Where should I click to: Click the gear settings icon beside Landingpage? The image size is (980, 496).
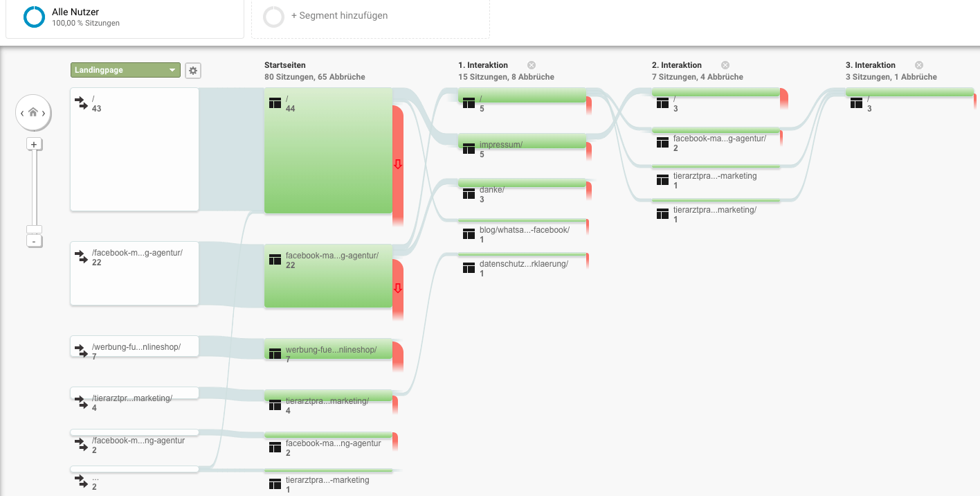click(x=193, y=70)
